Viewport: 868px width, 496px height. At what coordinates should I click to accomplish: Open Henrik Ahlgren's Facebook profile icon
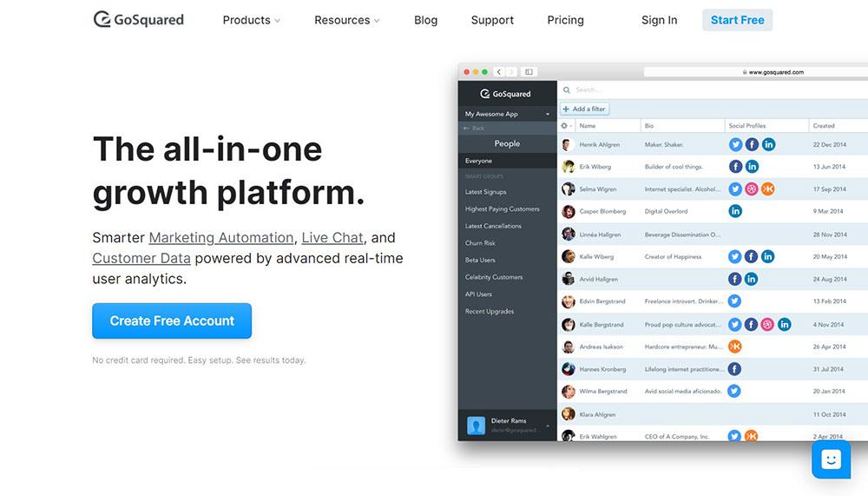(752, 145)
